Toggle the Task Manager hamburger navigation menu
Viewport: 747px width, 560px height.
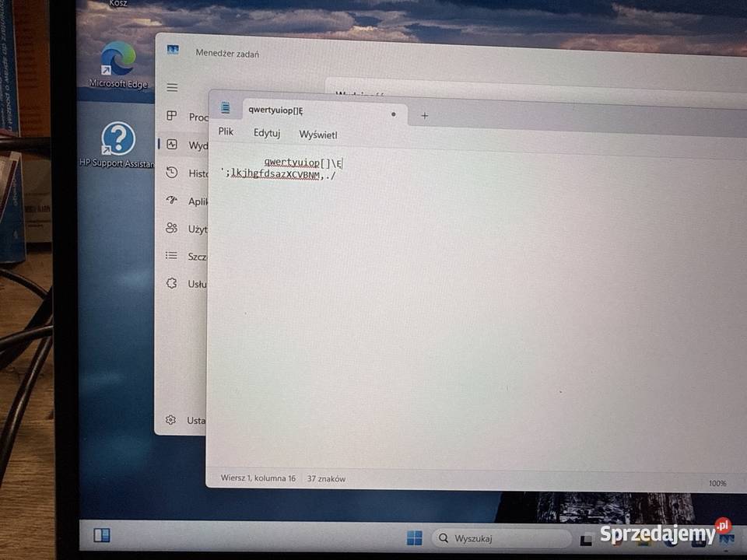coord(172,87)
